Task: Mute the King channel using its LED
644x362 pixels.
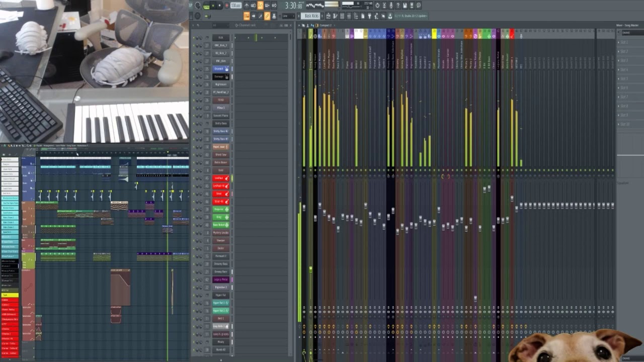Action: 195,217
